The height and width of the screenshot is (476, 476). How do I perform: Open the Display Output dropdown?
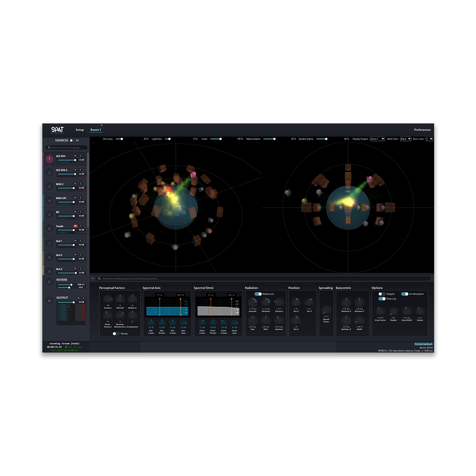(x=377, y=139)
